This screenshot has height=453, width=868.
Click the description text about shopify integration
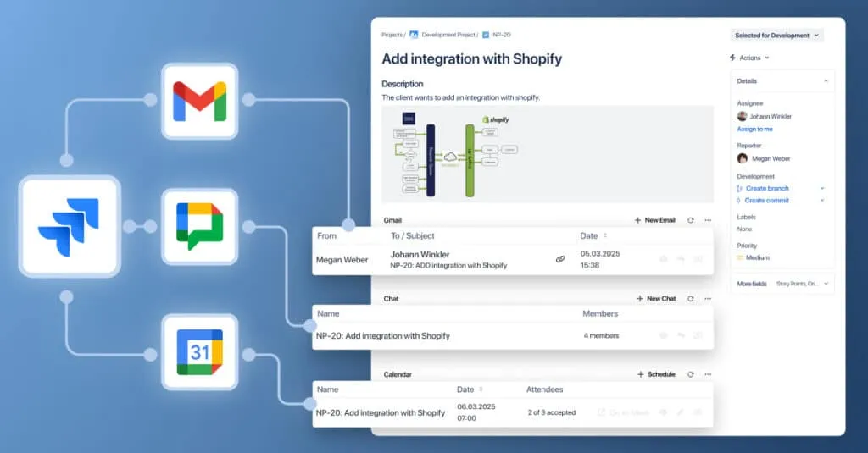click(460, 97)
